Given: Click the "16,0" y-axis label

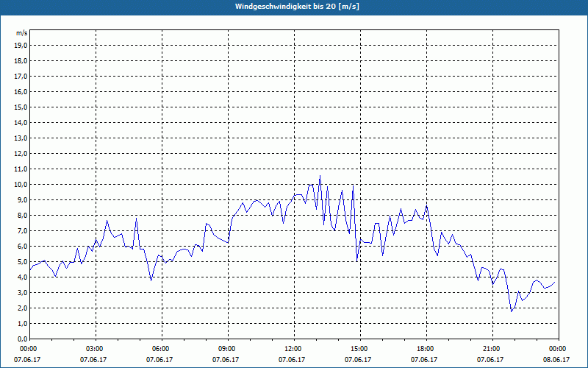Looking at the screenshot, I should pyautogui.click(x=21, y=91).
